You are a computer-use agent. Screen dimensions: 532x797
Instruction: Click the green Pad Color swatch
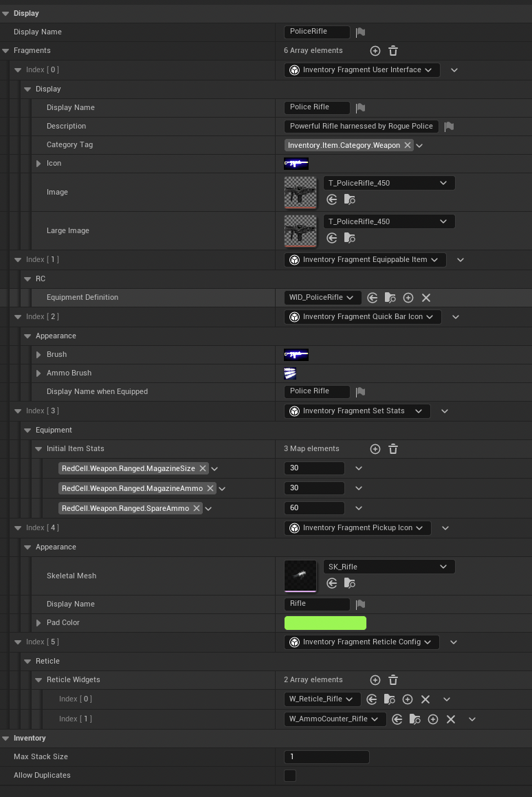(325, 622)
